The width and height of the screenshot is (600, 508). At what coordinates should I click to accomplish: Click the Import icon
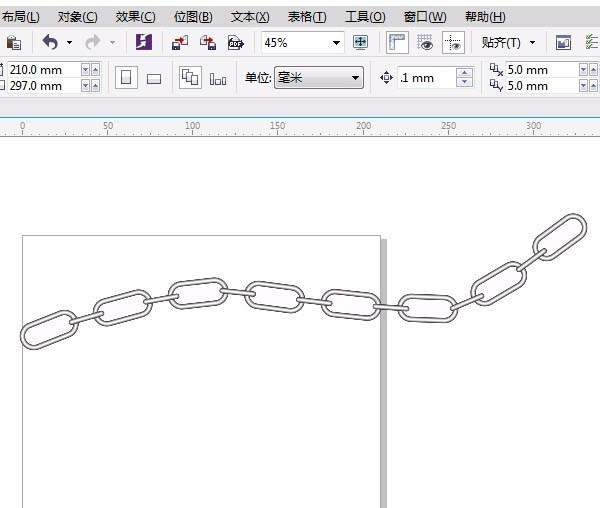(180, 42)
